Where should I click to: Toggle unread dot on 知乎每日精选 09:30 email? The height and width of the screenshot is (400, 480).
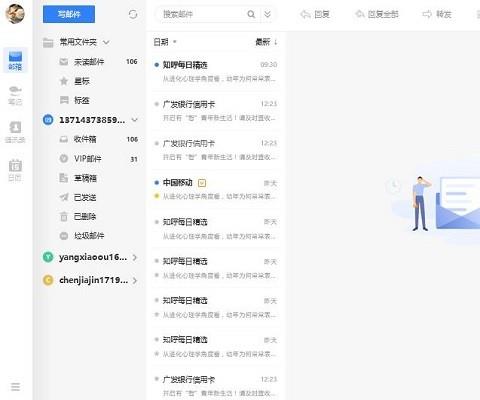[157, 65]
